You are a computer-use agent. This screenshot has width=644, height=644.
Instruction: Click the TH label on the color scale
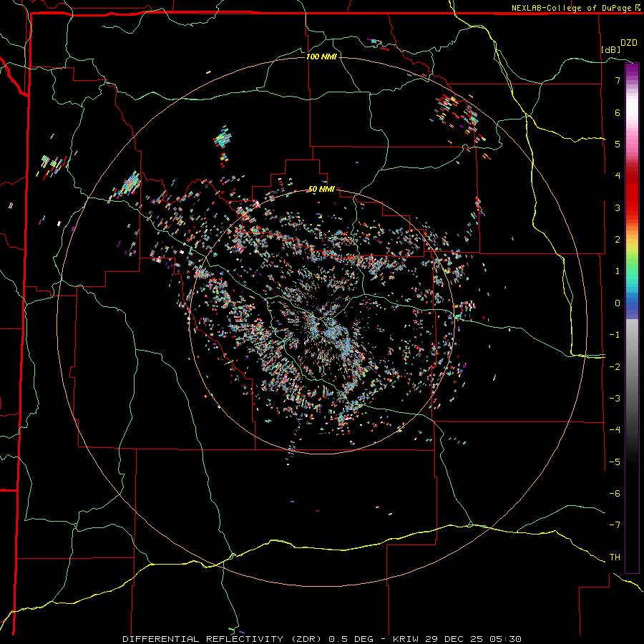click(615, 557)
